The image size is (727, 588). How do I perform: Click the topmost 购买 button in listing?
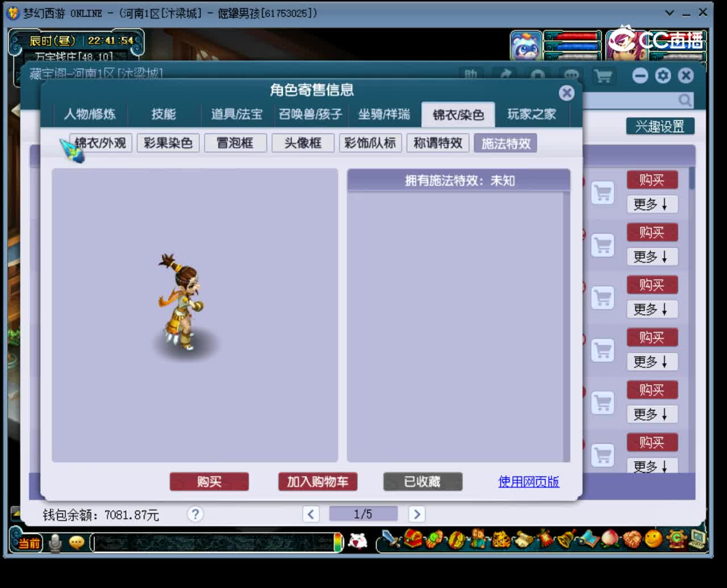(652, 180)
